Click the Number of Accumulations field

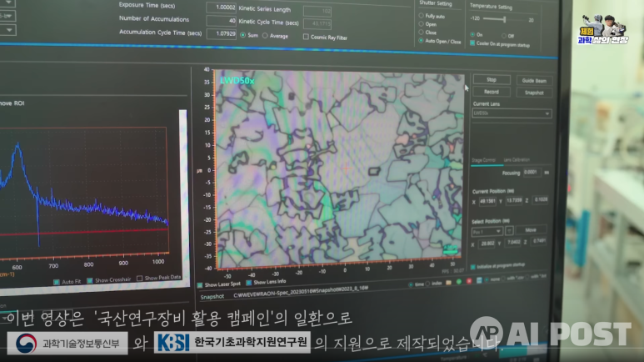[221, 21]
